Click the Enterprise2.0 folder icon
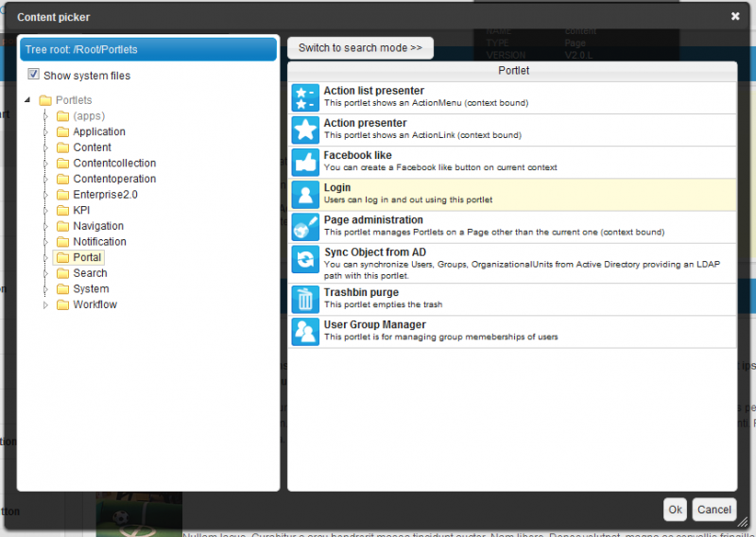This screenshot has height=537, width=756. 62,195
